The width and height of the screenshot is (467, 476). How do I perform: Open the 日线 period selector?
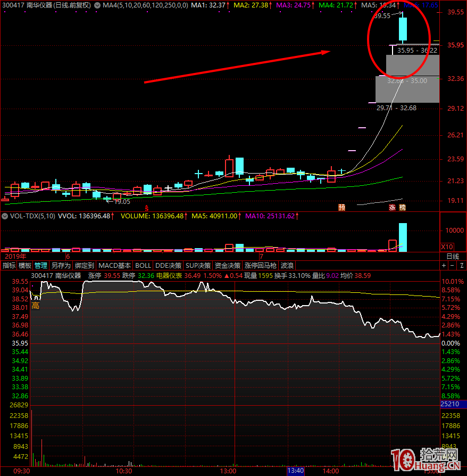coord(453,257)
